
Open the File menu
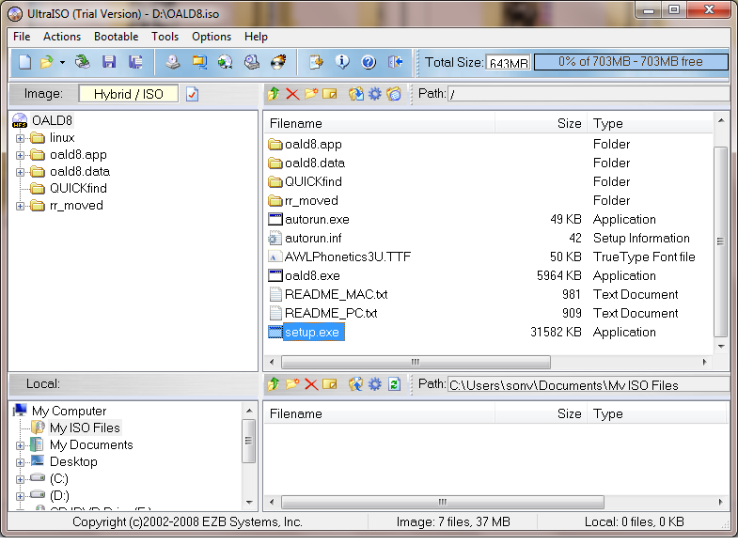[x=22, y=37]
